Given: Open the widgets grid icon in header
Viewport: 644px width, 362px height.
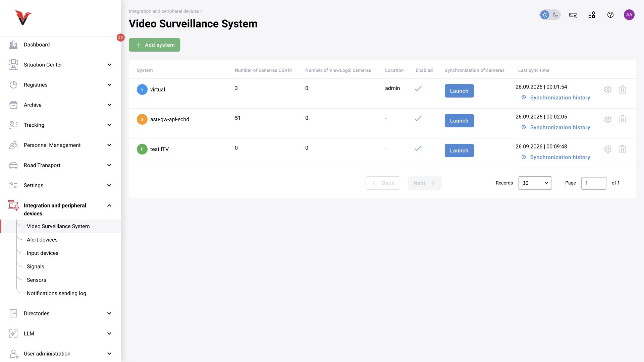Looking at the screenshot, I should click(591, 15).
